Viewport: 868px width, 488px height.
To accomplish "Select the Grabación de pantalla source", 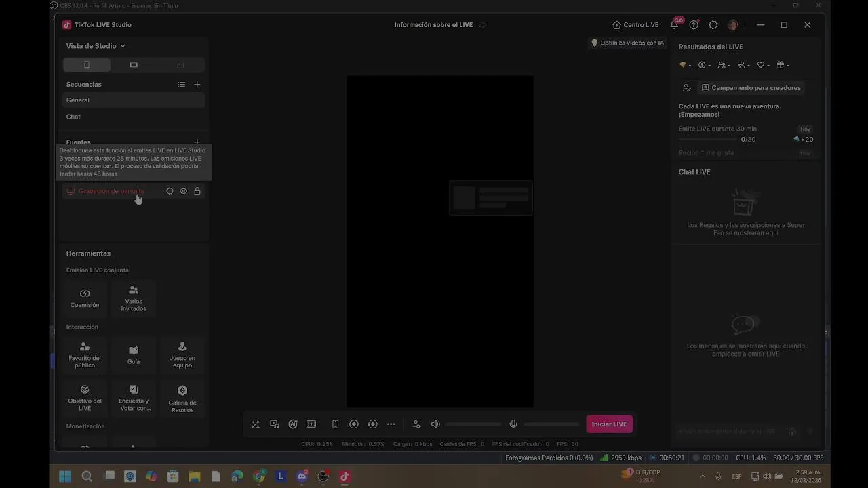I will coord(111,191).
